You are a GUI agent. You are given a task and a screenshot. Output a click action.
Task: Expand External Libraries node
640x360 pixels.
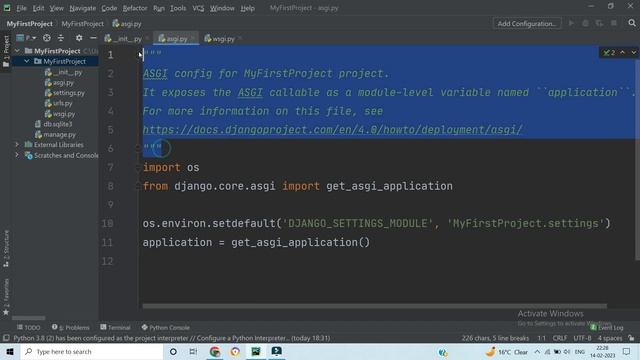coord(17,144)
